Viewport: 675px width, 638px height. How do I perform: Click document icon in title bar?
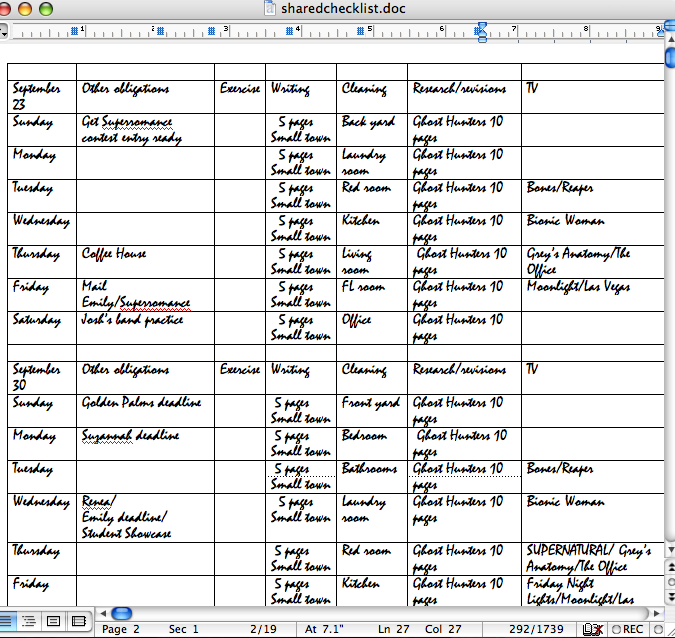(269, 8)
